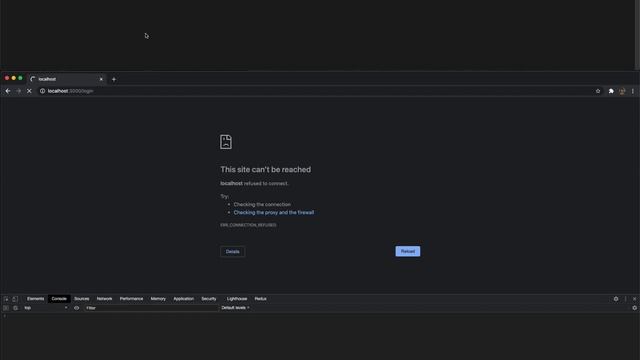
Task: Select the Console tab
Action: click(59, 299)
